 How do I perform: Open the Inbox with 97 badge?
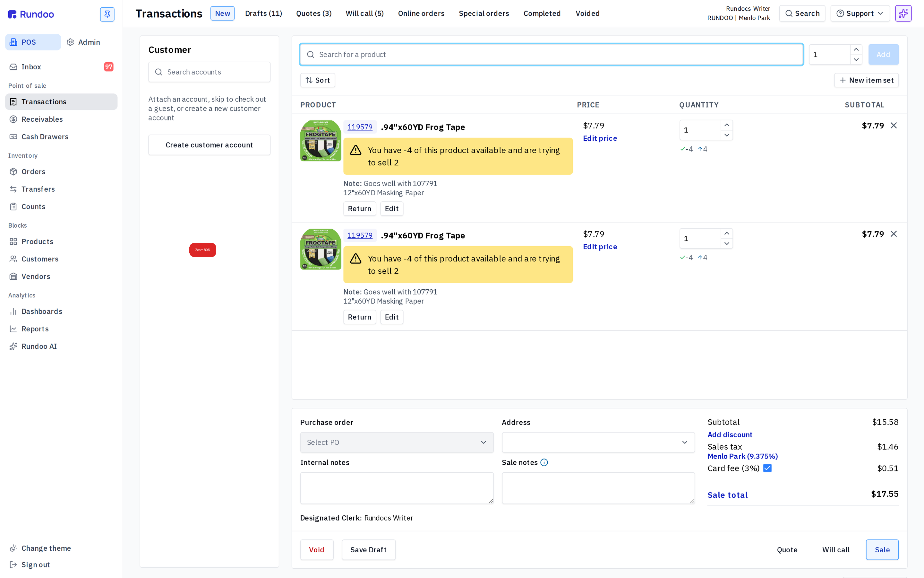click(61, 67)
